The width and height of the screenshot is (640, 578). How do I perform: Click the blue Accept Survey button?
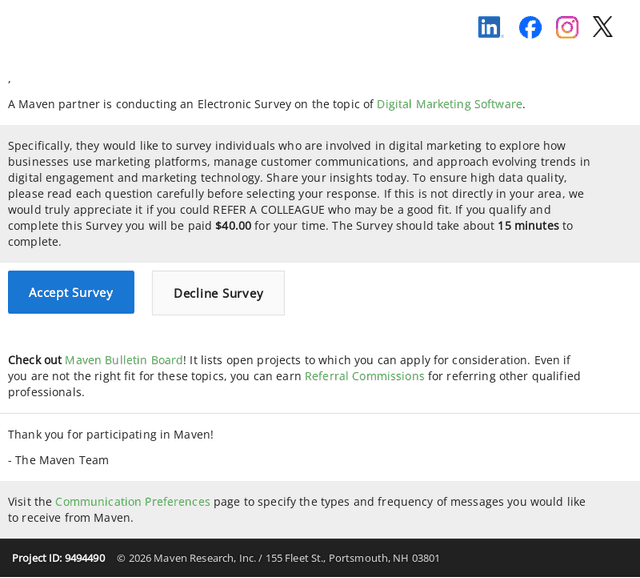pos(71,292)
